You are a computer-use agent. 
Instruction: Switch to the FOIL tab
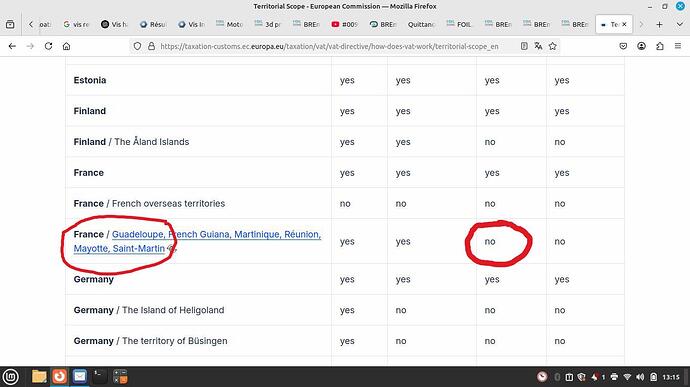pos(459,24)
